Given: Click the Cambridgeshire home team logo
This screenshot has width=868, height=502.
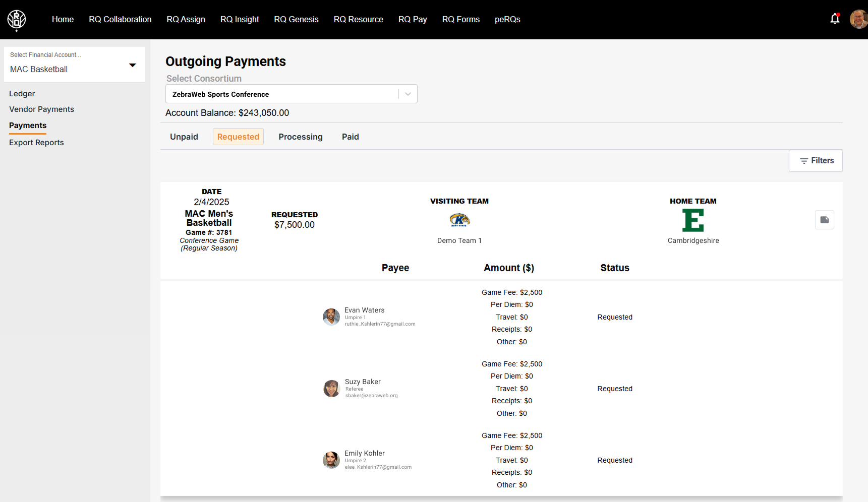Looking at the screenshot, I should [693, 221].
